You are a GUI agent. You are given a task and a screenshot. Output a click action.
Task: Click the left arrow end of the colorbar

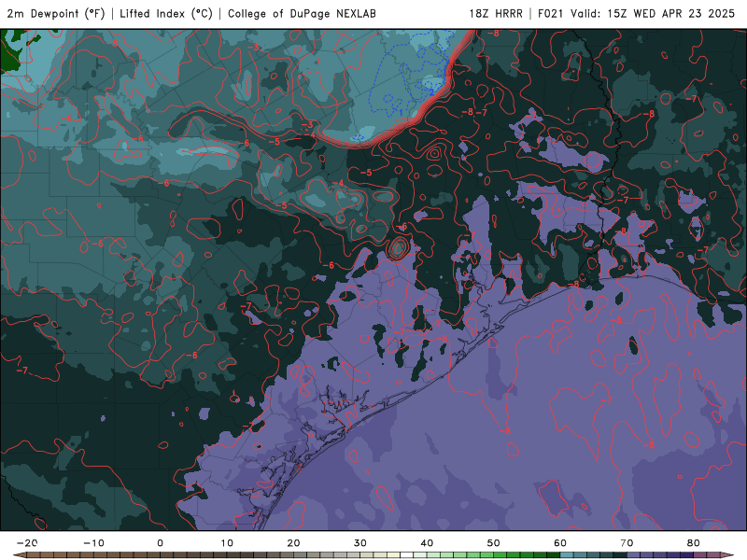20,555
